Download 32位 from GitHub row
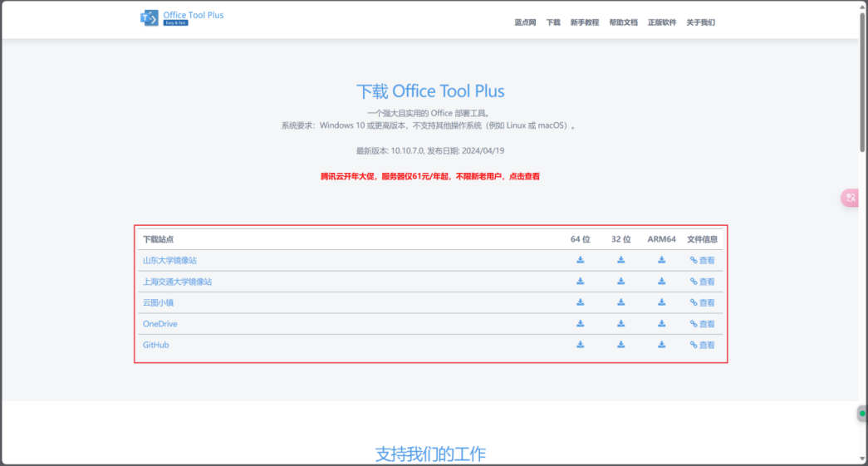 (x=621, y=345)
